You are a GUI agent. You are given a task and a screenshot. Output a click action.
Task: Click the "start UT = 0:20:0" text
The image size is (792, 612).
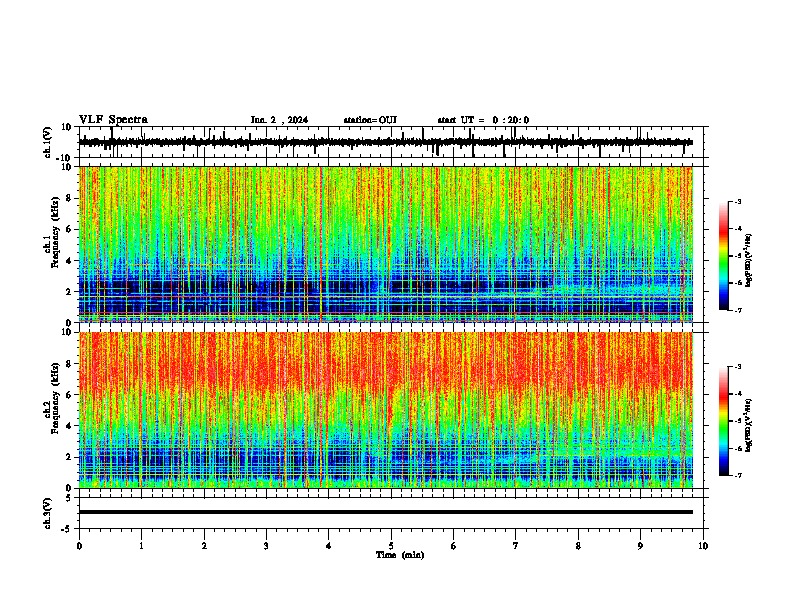[x=483, y=120]
